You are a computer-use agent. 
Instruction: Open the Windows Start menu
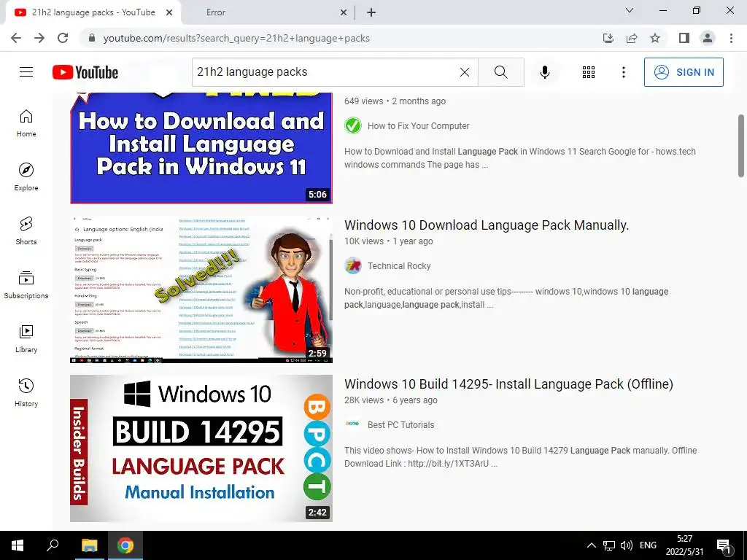[x=18, y=545]
